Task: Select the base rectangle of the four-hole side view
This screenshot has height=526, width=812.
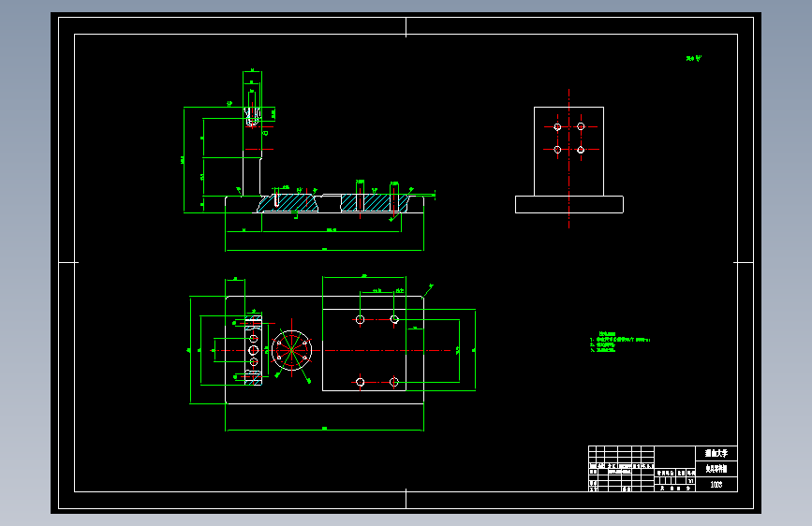Action: point(569,204)
